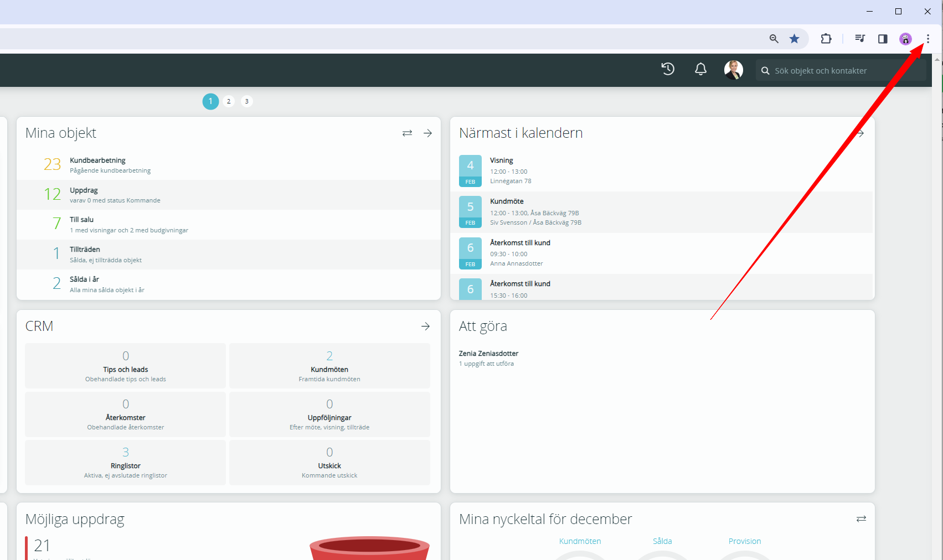The height and width of the screenshot is (560, 943).
Task: Open the 7 Till salu row
Action: pos(229,225)
